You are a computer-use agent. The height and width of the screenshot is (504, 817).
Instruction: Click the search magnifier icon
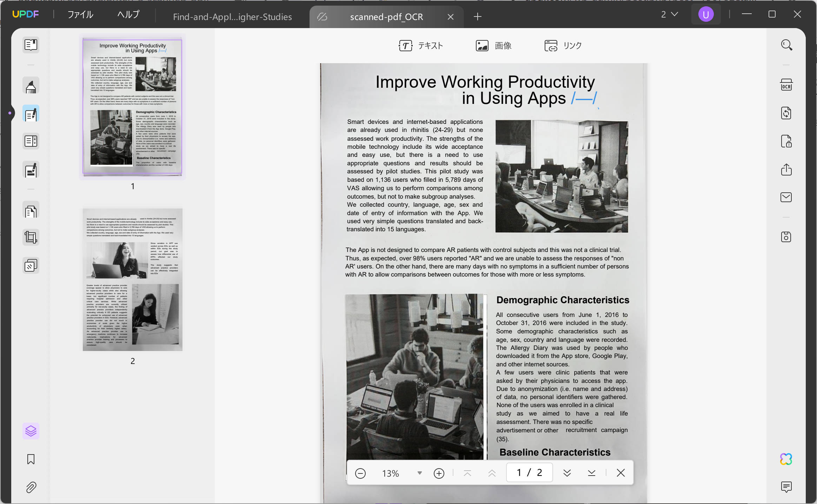(786, 45)
